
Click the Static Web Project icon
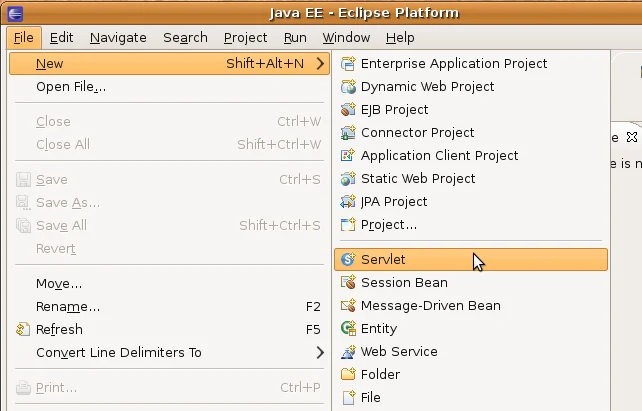click(348, 179)
